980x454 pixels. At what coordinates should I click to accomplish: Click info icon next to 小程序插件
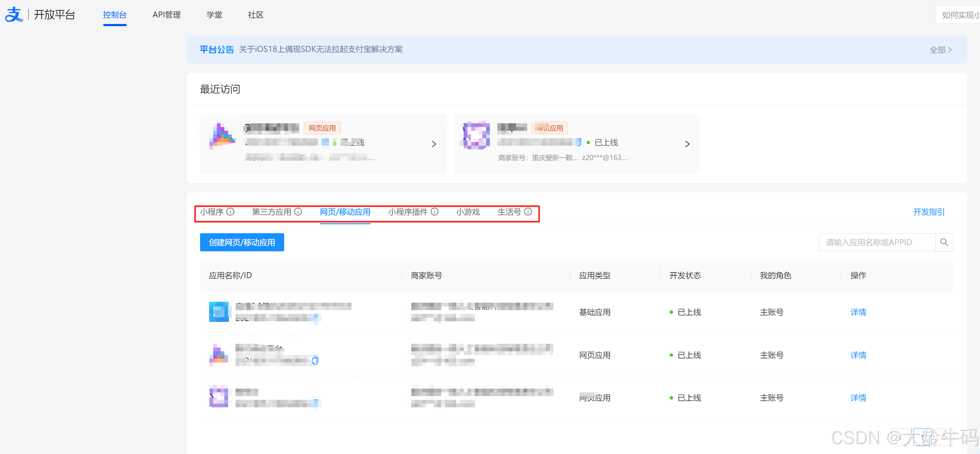(x=434, y=212)
